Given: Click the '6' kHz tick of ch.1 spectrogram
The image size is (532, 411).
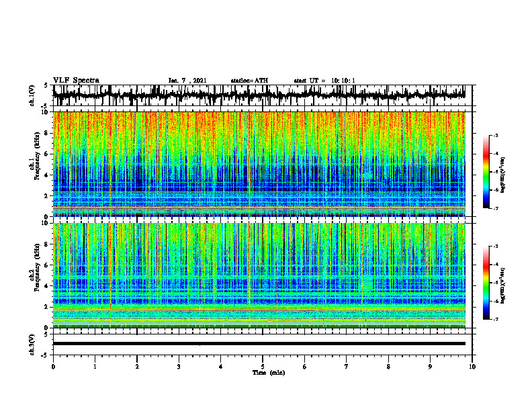Looking at the screenshot, I should tap(47, 154).
